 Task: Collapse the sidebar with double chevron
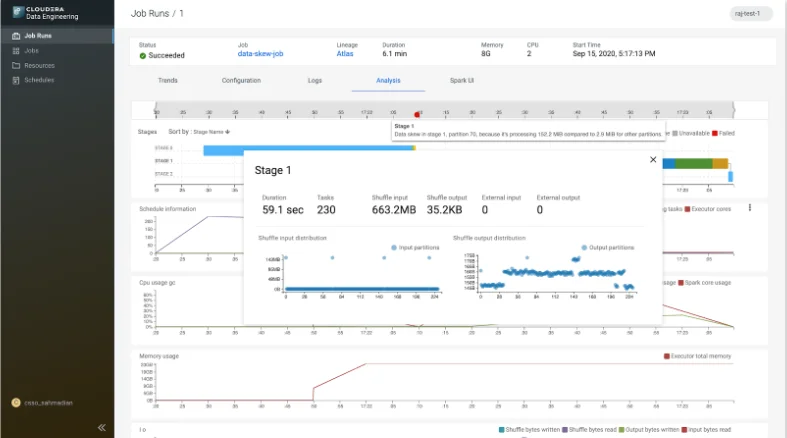click(102, 427)
